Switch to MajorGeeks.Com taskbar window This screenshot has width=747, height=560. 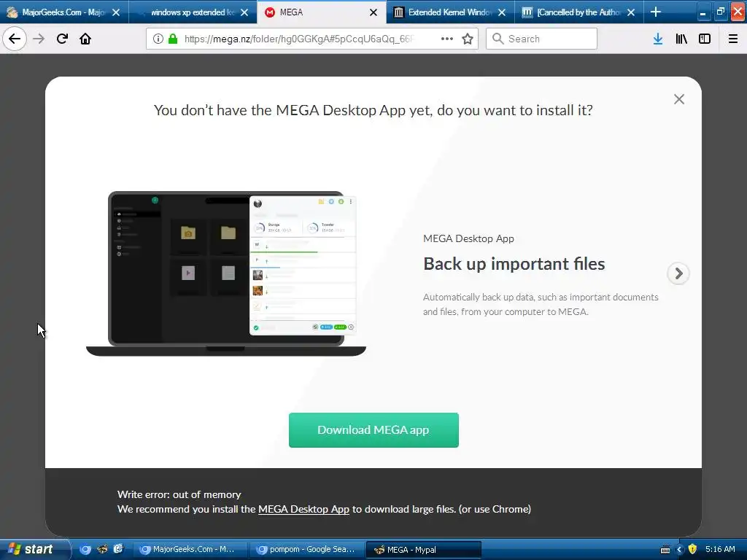pyautogui.click(x=190, y=549)
